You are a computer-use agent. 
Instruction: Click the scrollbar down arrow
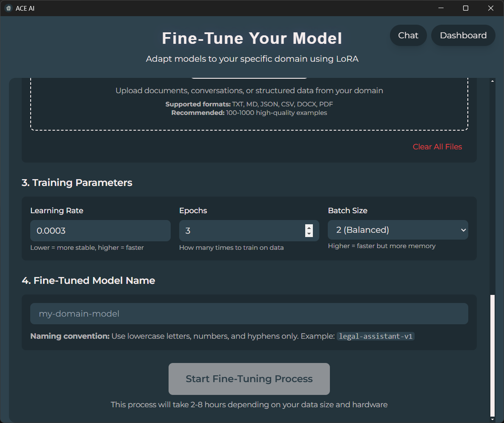click(x=493, y=419)
